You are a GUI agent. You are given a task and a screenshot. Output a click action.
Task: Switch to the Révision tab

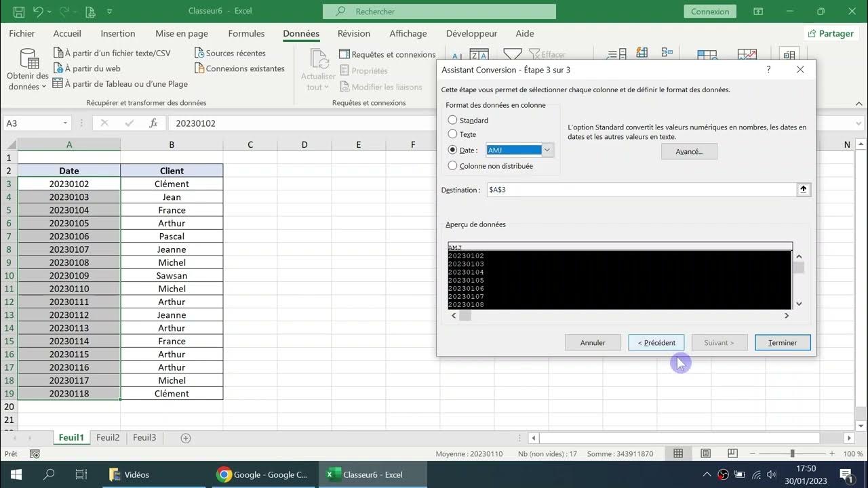pos(354,33)
